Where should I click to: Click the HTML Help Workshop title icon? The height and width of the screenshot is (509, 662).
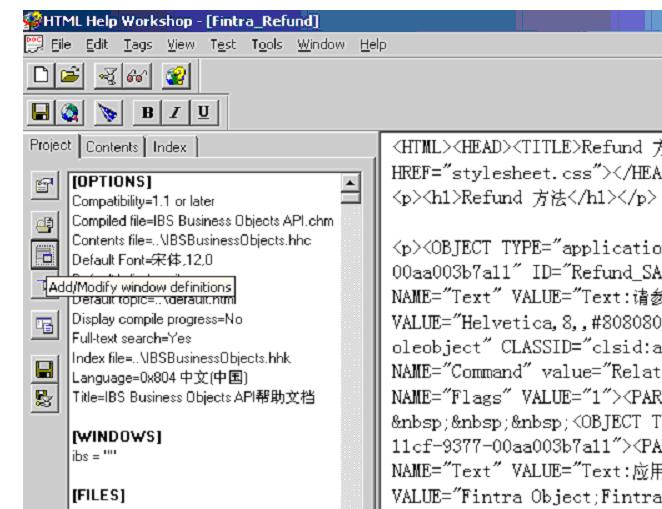pyautogui.click(x=33, y=21)
